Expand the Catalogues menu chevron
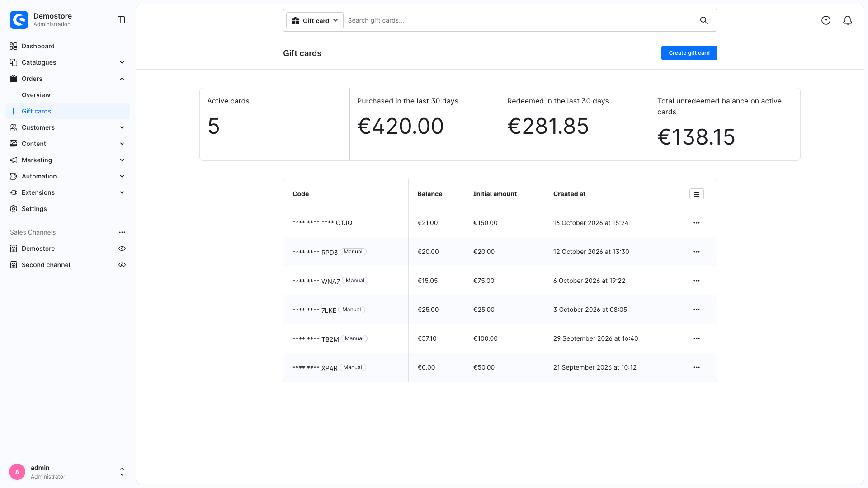Viewport: 868px width, 488px height. point(122,62)
